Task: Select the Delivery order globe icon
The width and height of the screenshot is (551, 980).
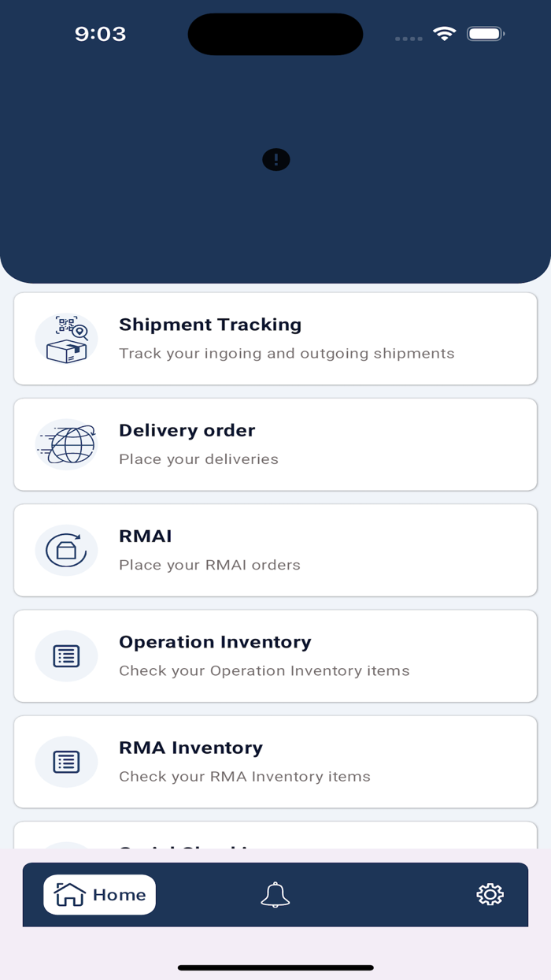Action: (66, 444)
